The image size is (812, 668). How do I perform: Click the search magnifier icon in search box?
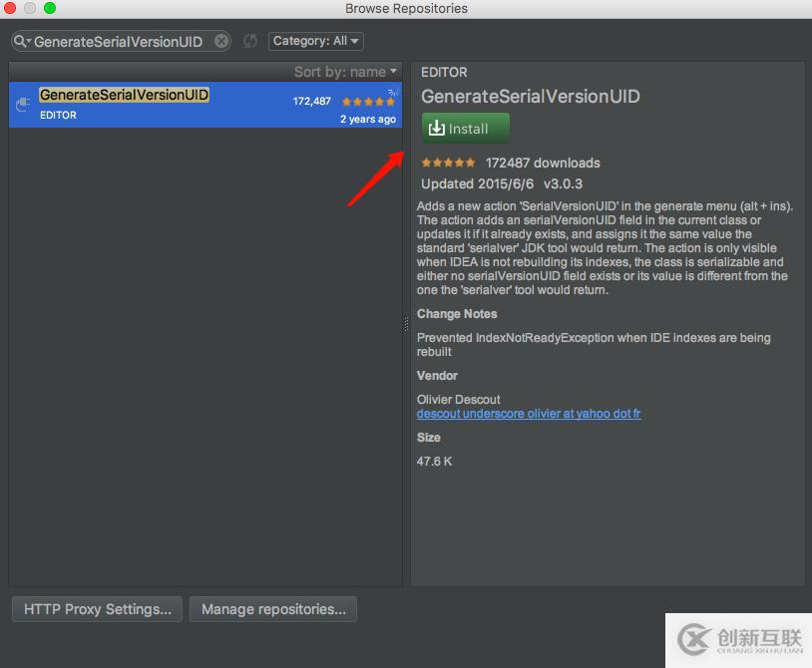21,41
